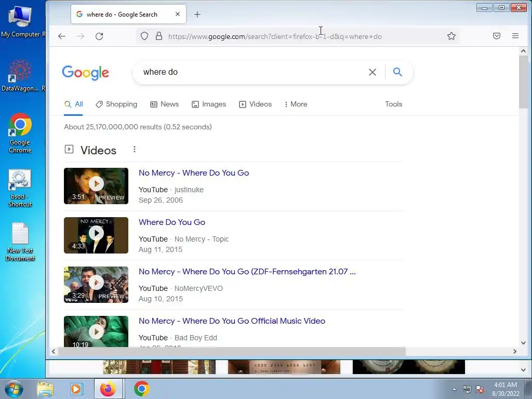532x399 pixels.
Task: Click the URL address bar
Action: click(x=299, y=36)
